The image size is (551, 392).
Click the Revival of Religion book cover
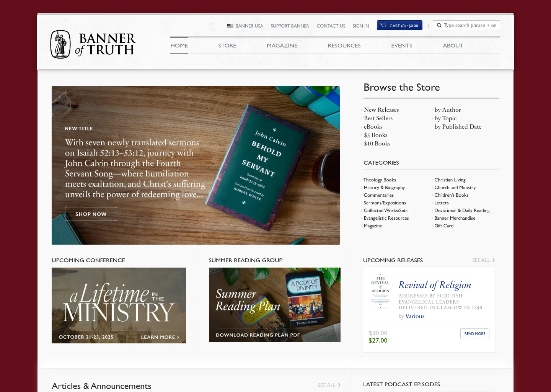[x=380, y=292]
